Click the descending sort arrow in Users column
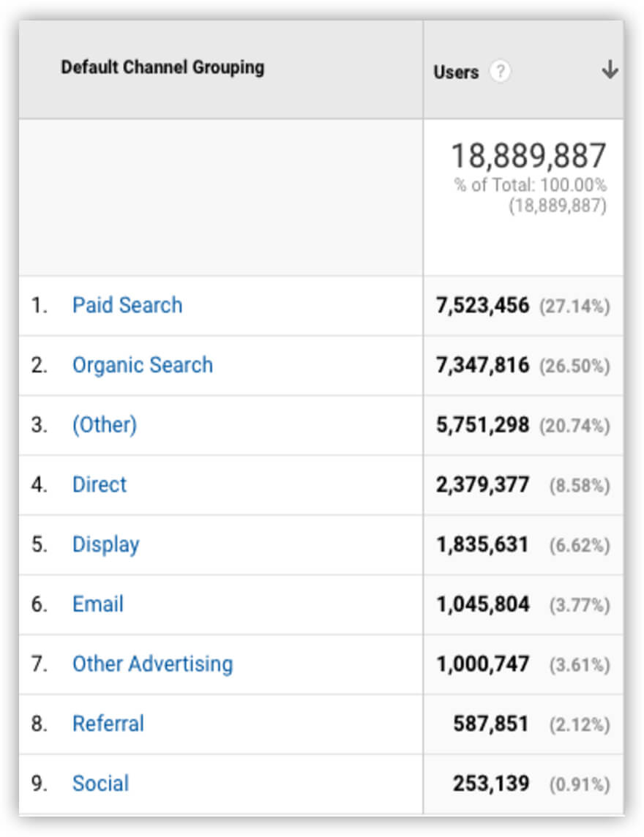644x837 pixels. pyautogui.click(x=610, y=70)
